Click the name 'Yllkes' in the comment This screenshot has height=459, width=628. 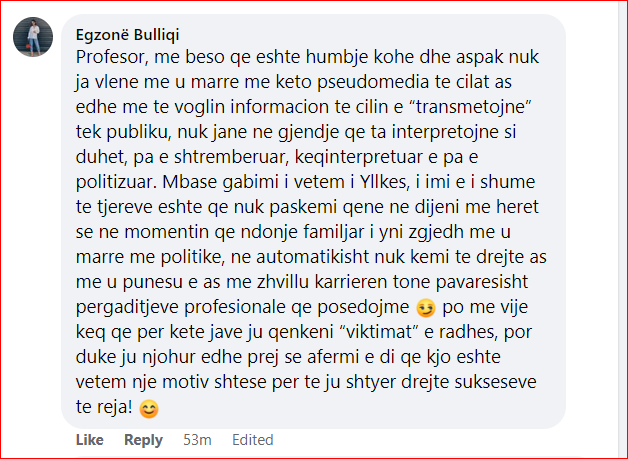(383, 182)
